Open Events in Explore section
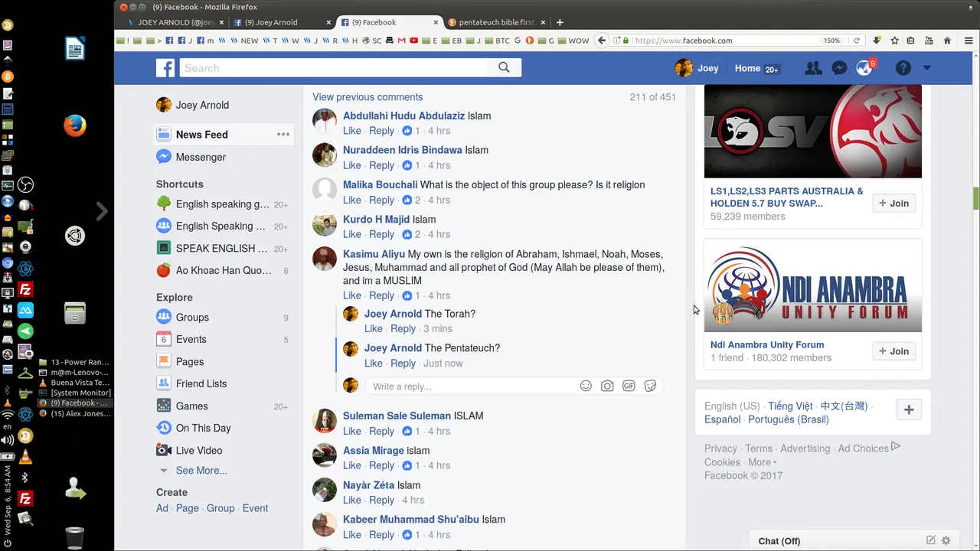Viewport: 980px width, 551px height. (x=191, y=339)
